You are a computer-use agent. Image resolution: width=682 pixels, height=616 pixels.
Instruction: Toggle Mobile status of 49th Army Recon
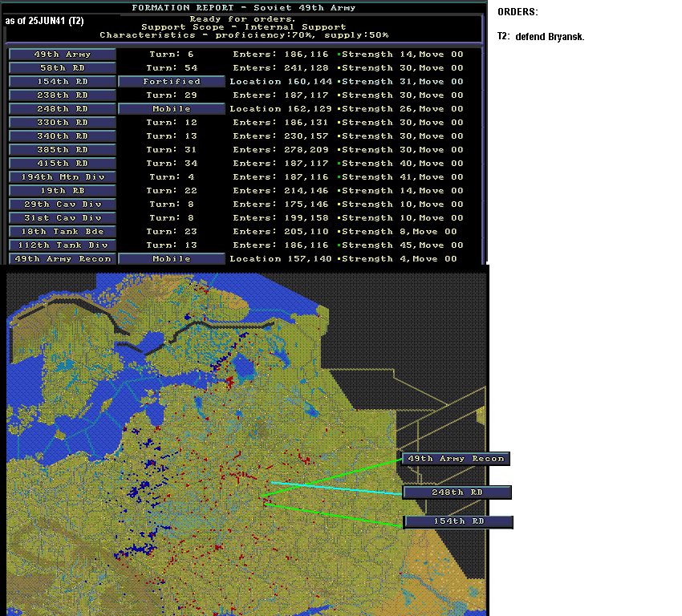[172, 258]
